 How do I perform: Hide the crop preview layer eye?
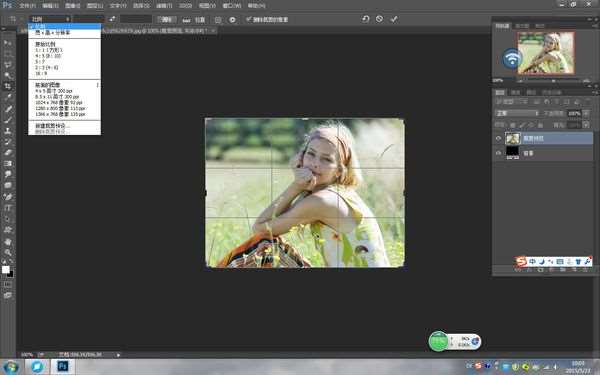pos(498,139)
